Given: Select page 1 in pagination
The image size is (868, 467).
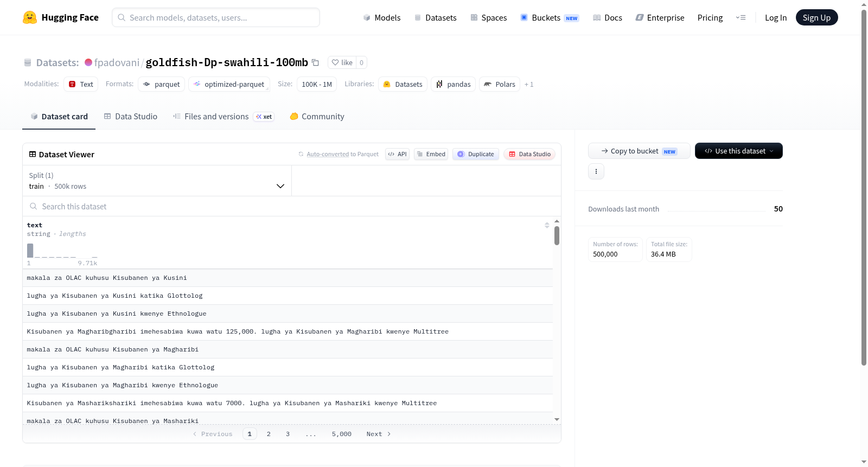Looking at the screenshot, I should [250, 434].
